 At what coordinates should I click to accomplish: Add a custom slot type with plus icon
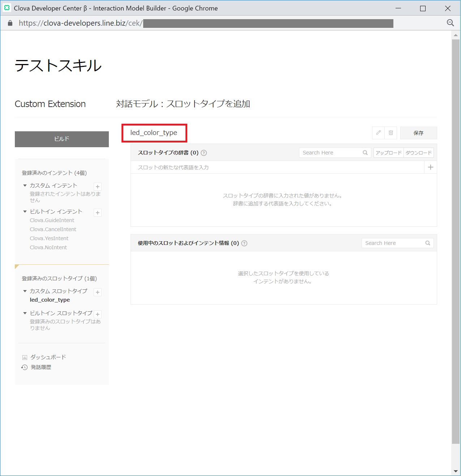pyautogui.click(x=98, y=292)
